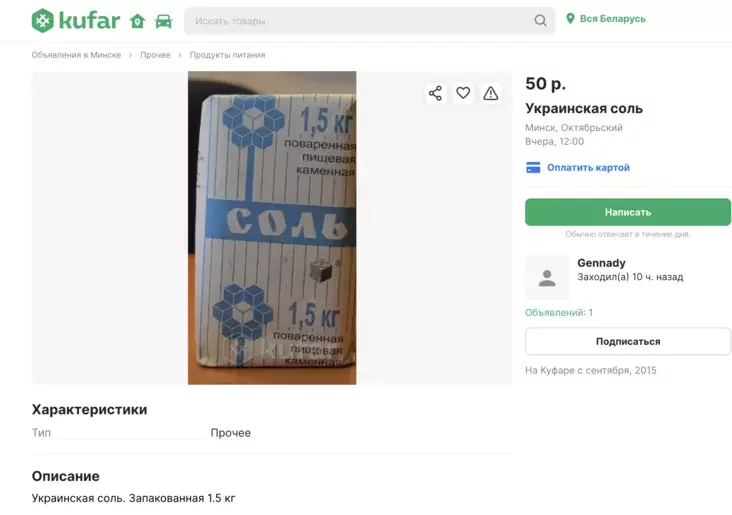Add listing to favorites with heart
The width and height of the screenshot is (732, 515).
pyautogui.click(x=463, y=93)
